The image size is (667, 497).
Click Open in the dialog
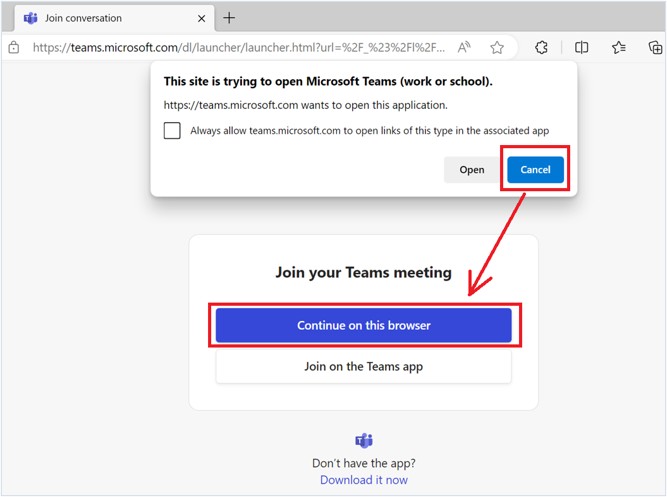(472, 170)
